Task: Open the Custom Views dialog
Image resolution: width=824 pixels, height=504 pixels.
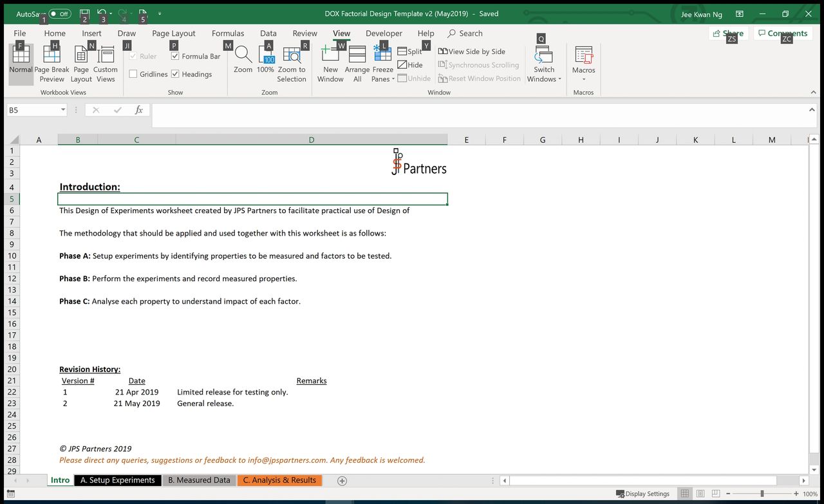Action: click(x=105, y=64)
